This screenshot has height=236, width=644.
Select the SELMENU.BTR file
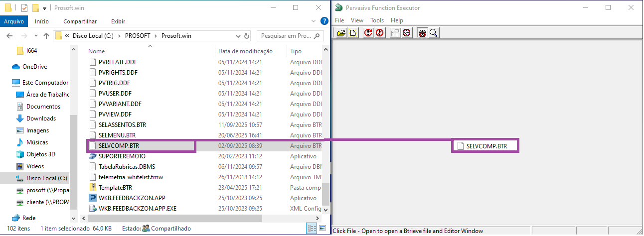[117, 135]
